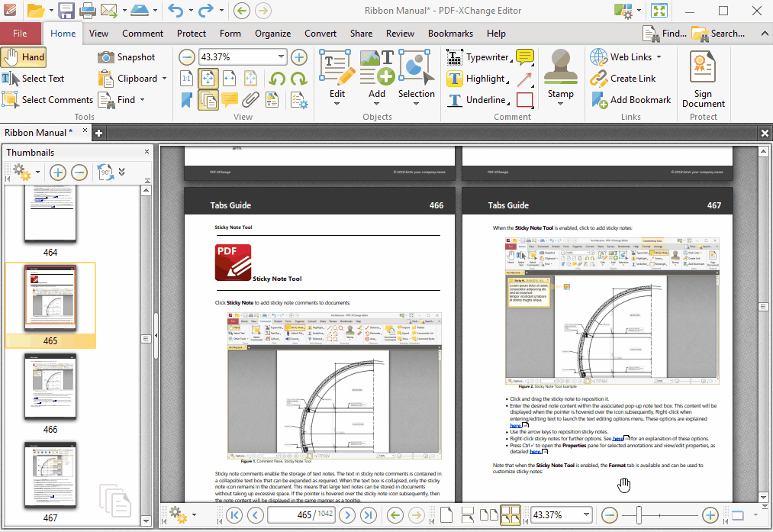Expand the Web Links dropdown
The height and width of the screenshot is (532, 773).
(x=659, y=57)
